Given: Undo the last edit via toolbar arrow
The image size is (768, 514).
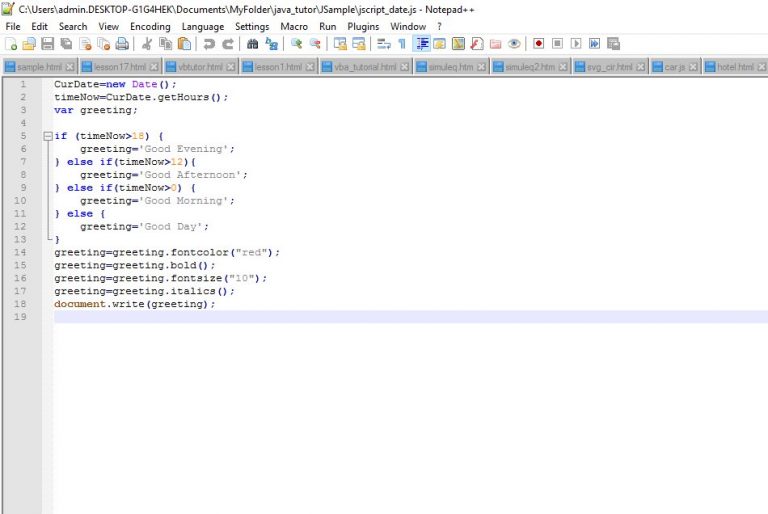Looking at the screenshot, I should [209, 44].
